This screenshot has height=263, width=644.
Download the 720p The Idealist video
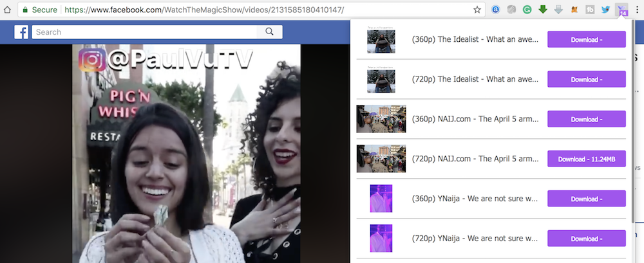click(587, 80)
